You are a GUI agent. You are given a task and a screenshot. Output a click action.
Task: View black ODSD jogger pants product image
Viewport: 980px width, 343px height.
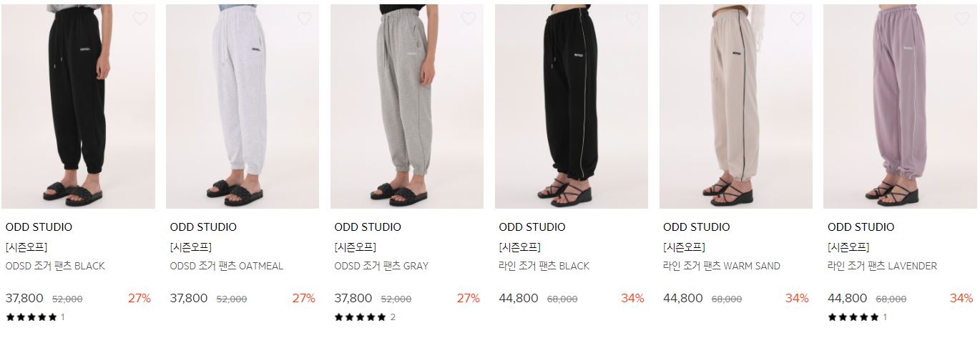(x=78, y=106)
